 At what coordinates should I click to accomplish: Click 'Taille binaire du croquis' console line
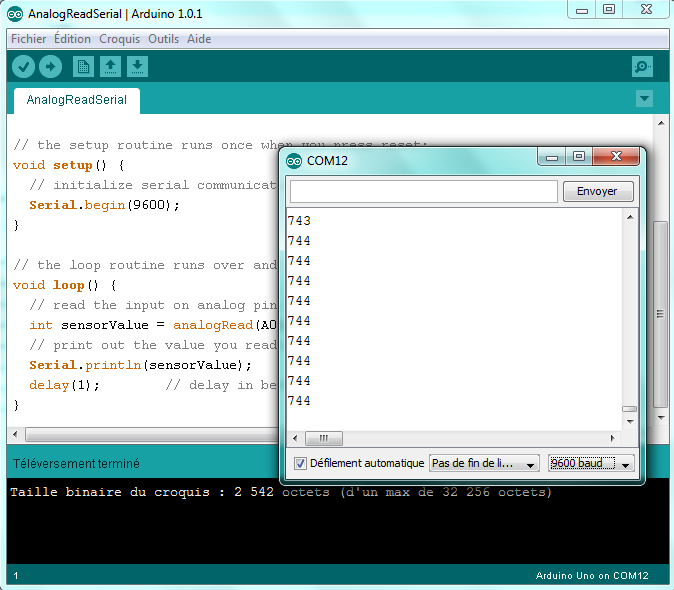coord(281,492)
